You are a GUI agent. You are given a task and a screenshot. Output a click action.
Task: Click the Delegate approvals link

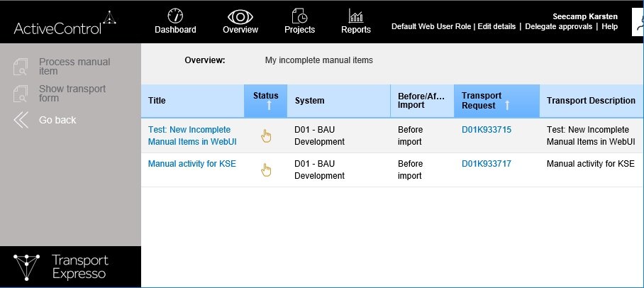pyautogui.click(x=558, y=26)
